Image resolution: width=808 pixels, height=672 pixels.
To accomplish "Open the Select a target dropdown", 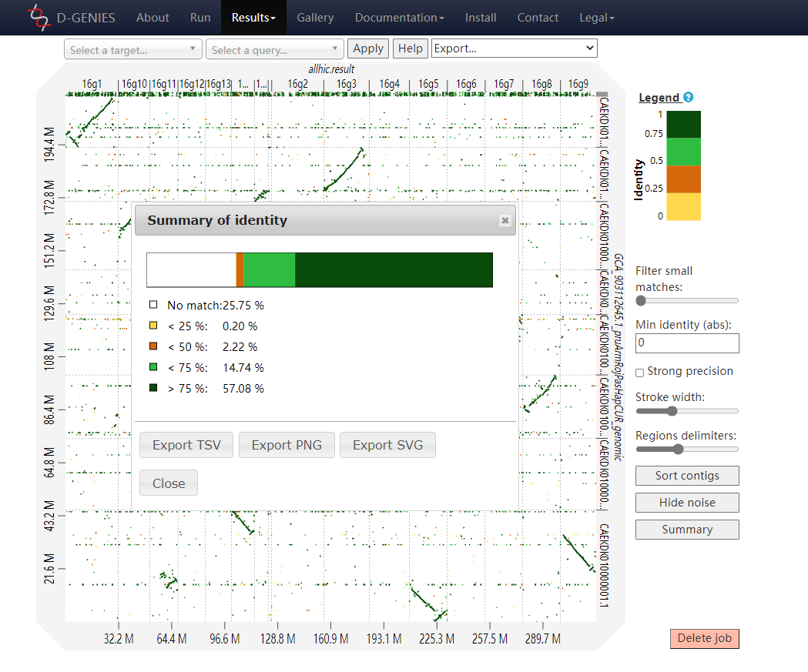I will (133, 50).
